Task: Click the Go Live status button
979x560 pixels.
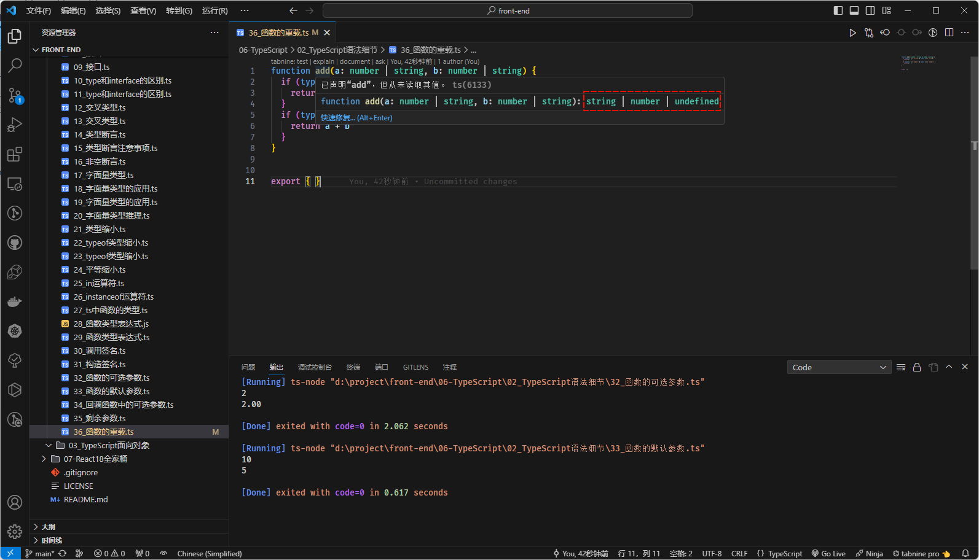Action: 828,553
